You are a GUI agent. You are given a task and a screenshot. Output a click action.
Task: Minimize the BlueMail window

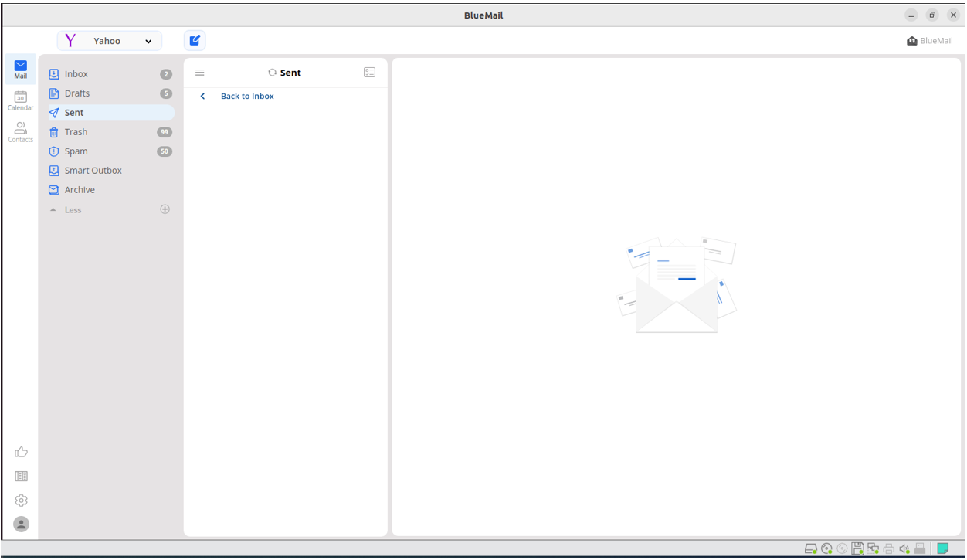pos(912,15)
